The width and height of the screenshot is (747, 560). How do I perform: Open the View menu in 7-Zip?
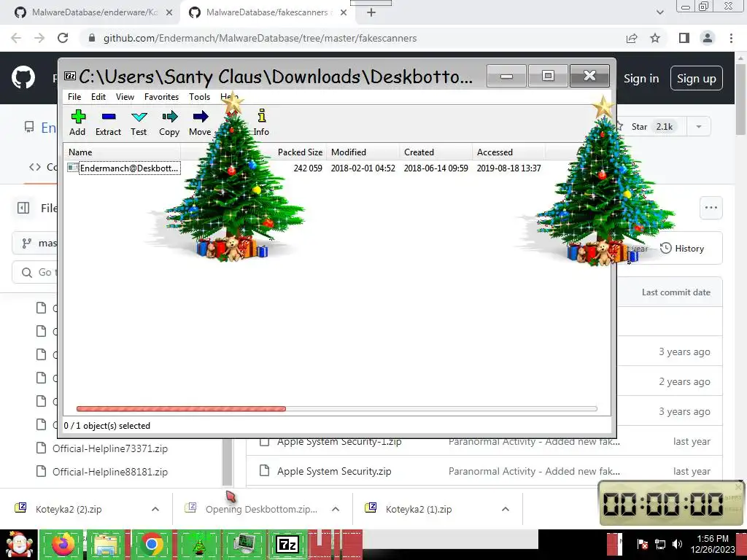(x=125, y=97)
